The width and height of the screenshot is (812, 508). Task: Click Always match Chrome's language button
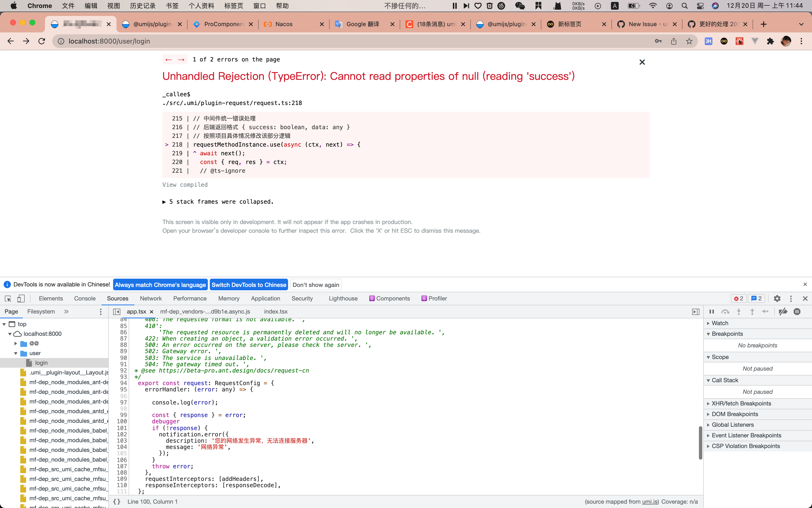coord(160,284)
